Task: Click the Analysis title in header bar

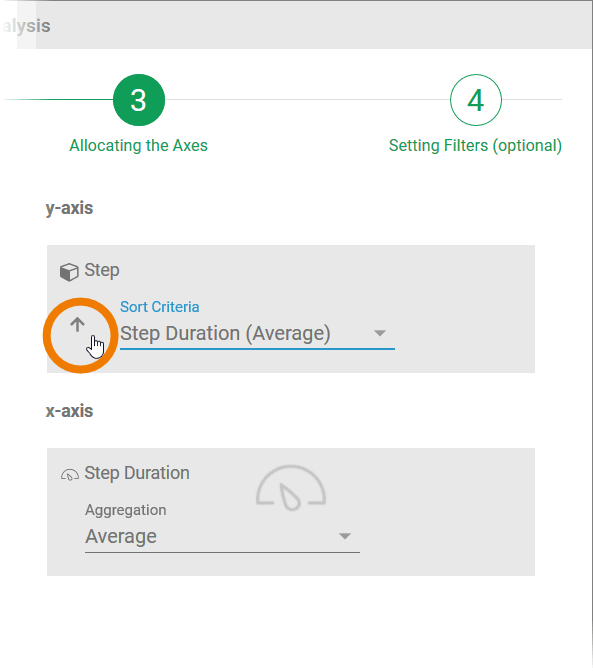Action: click(x=27, y=26)
